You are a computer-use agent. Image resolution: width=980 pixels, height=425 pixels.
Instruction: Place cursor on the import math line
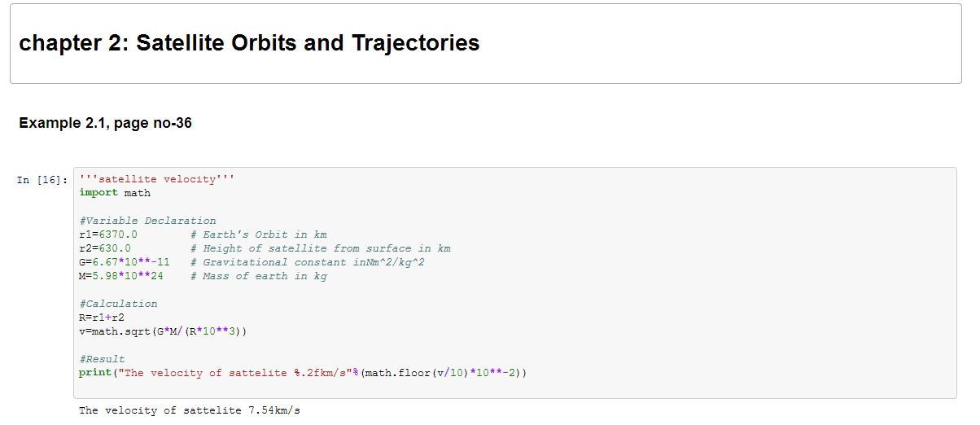pos(115,193)
